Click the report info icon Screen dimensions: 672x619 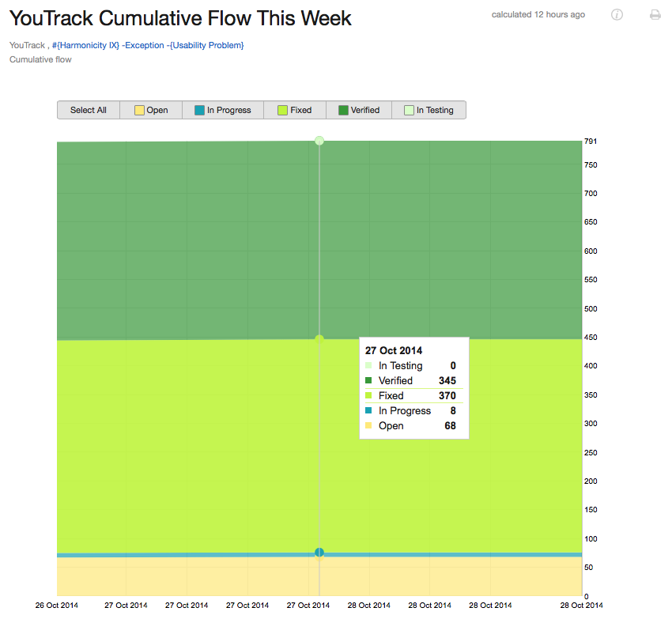click(617, 14)
